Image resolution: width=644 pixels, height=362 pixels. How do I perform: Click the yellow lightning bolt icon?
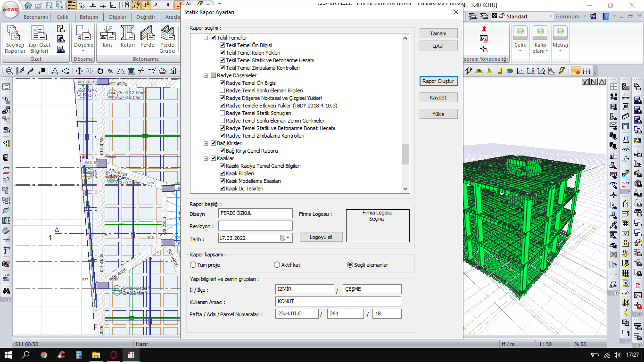(561, 71)
